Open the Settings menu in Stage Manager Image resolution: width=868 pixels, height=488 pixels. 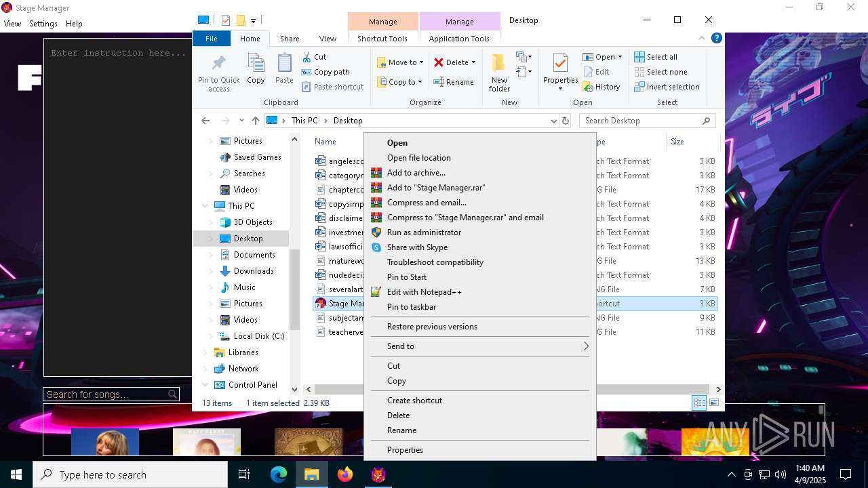43,24
